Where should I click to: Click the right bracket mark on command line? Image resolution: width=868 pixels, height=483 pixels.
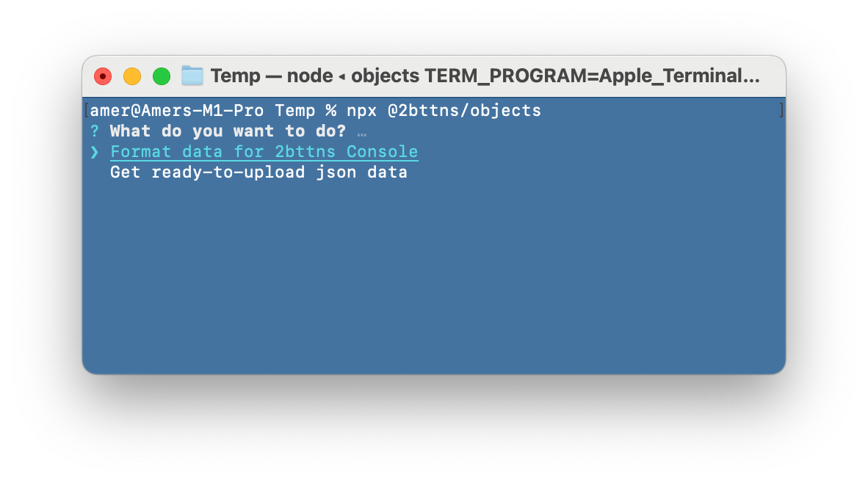click(781, 110)
